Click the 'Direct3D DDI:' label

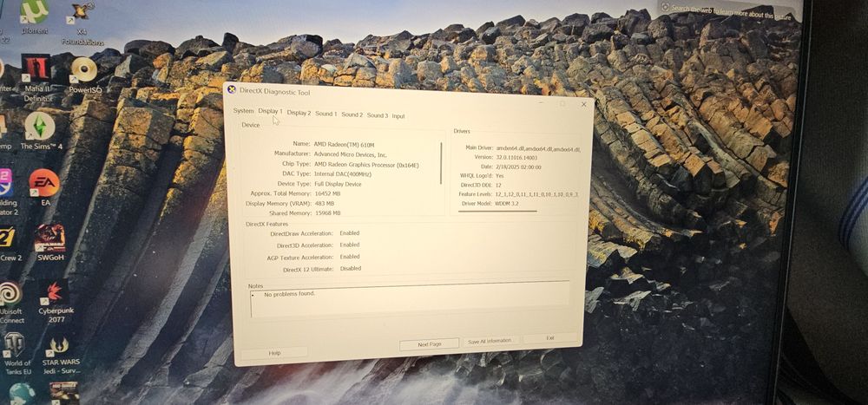[477, 185]
